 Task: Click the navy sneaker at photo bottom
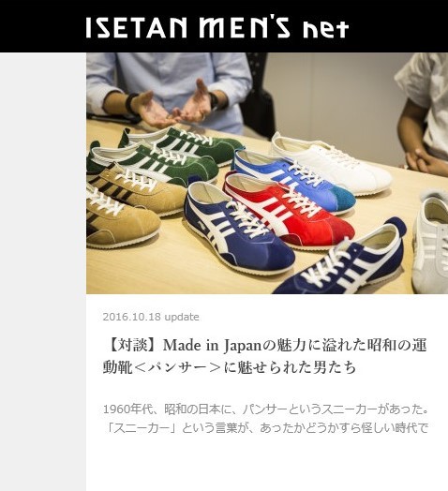point(340,261)
